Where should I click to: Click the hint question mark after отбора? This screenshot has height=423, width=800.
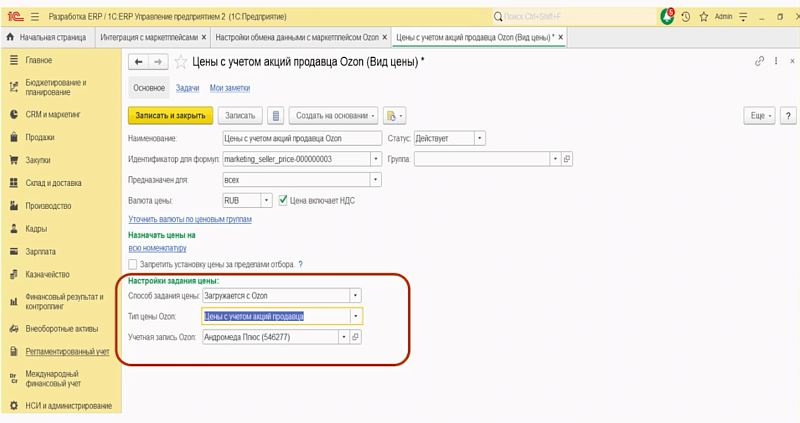(301, 264)
